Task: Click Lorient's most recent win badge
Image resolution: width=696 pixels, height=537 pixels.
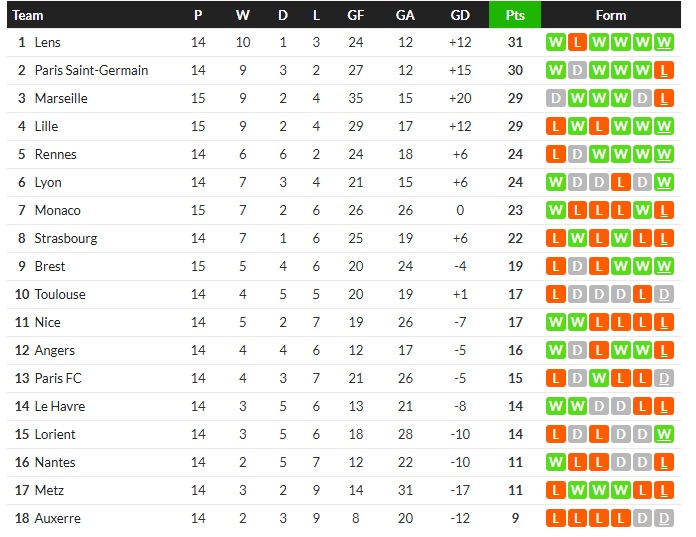Action: coord(665,435)
